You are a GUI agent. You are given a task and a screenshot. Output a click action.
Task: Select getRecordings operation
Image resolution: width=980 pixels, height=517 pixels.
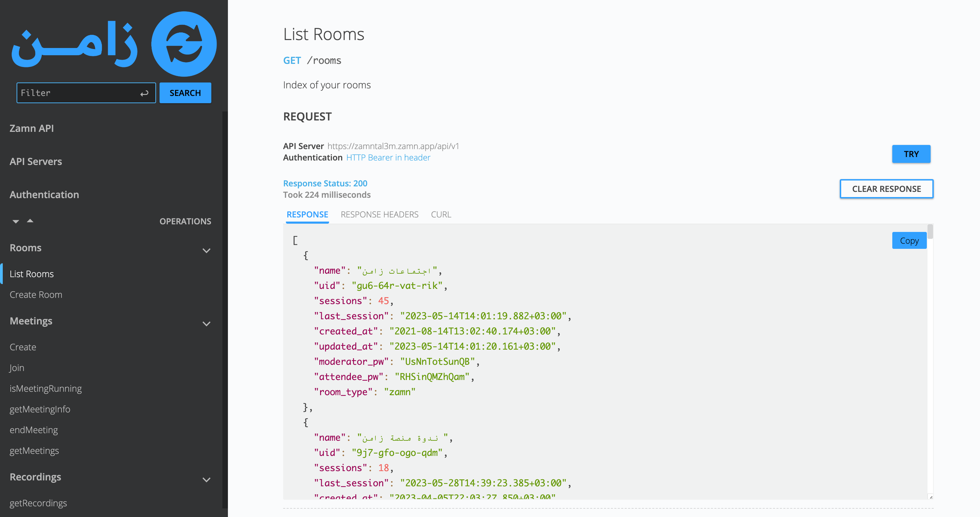click(x=38, y=503)
